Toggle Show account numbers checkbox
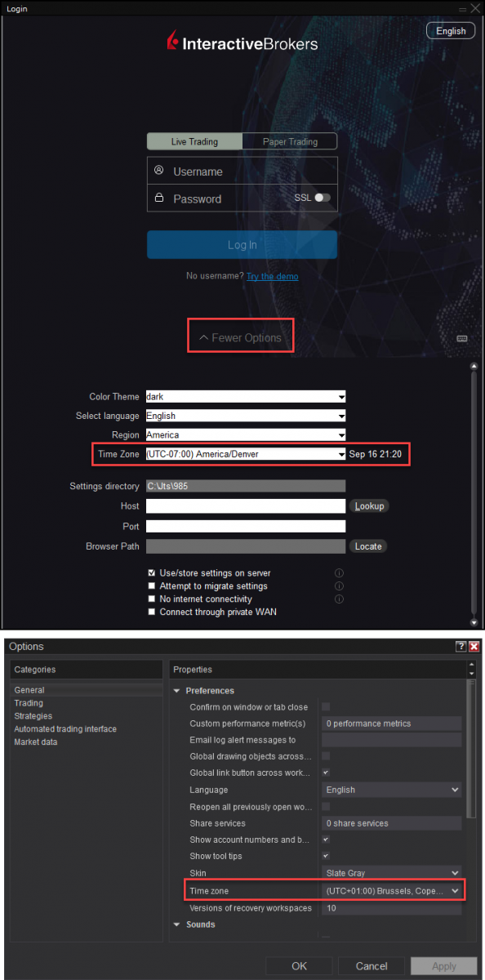The height and width of the screenshot is (980, 485). pos(326,840)
